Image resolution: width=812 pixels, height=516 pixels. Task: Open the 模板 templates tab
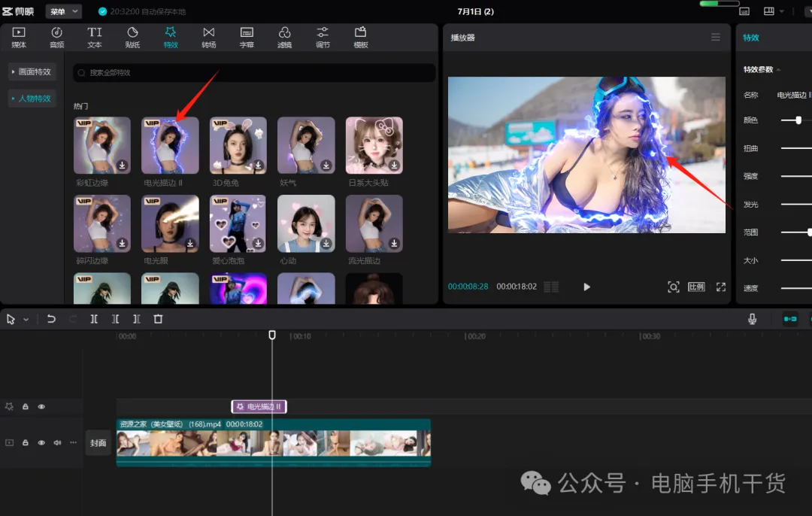point(360,38)
